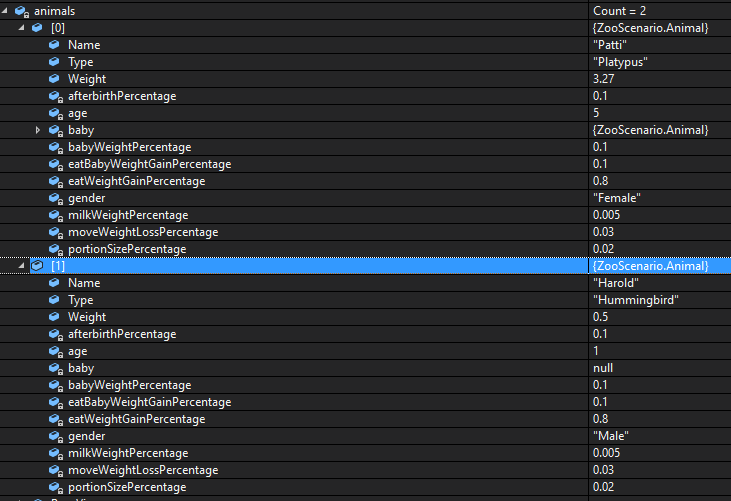
Task: Click the icon for afterbirthPercentage under Harold
Action: (x=56, y=334)
